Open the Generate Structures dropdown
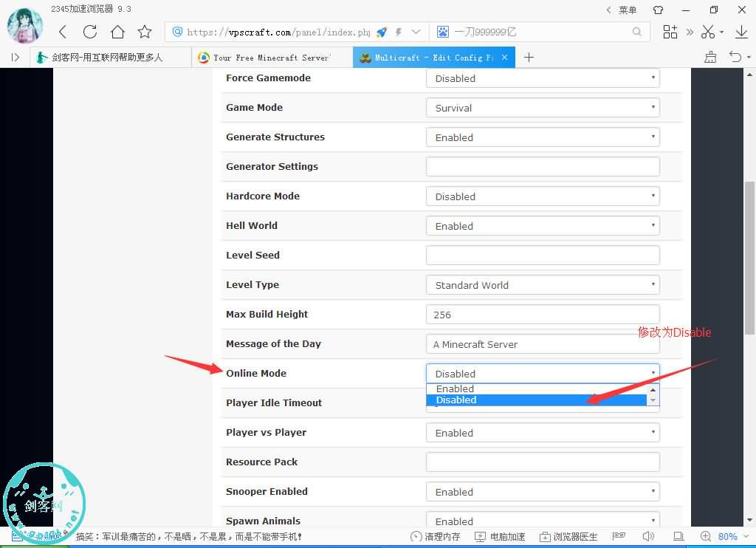The height and width of the screenshot is (548, 756). [x=543, y=137]
